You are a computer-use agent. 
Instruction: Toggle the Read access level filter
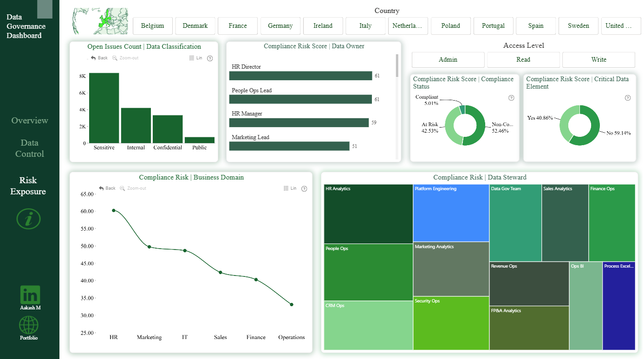[x=523, y=60]
